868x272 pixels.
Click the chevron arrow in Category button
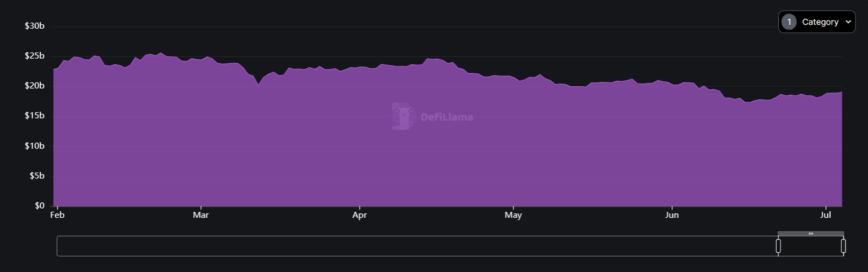(848, 22)
